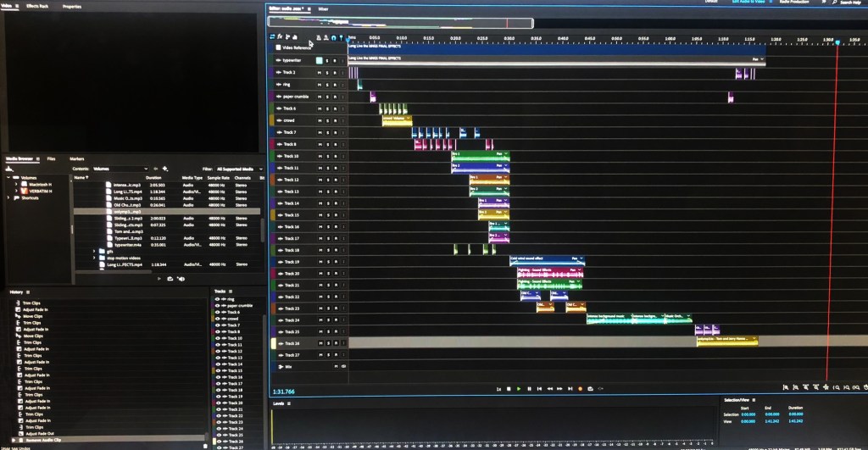Hide the ring track in Tracks panel

[220, 299]
